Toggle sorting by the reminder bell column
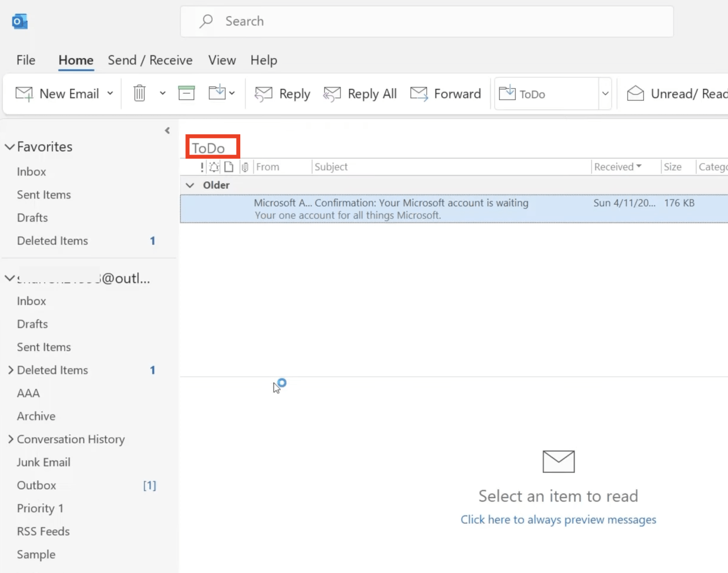728x573 pixels. click(x=214, y=167)
